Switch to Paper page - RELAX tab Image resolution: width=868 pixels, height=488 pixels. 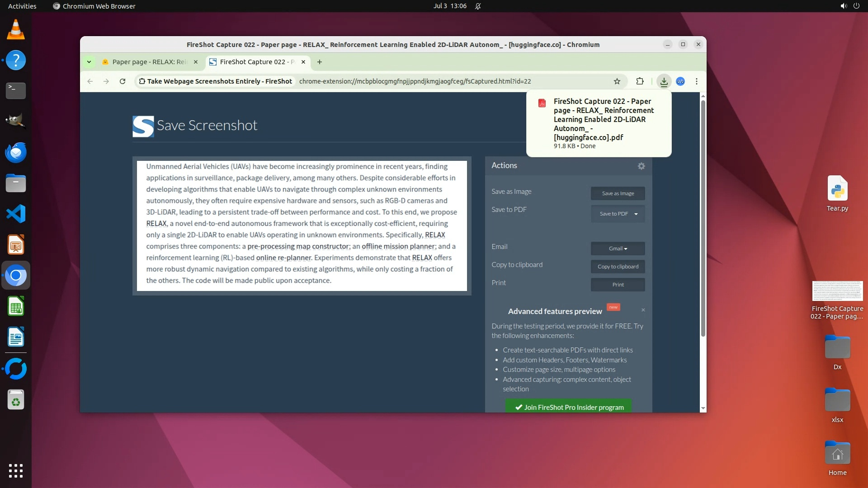[x=149, y=62]
